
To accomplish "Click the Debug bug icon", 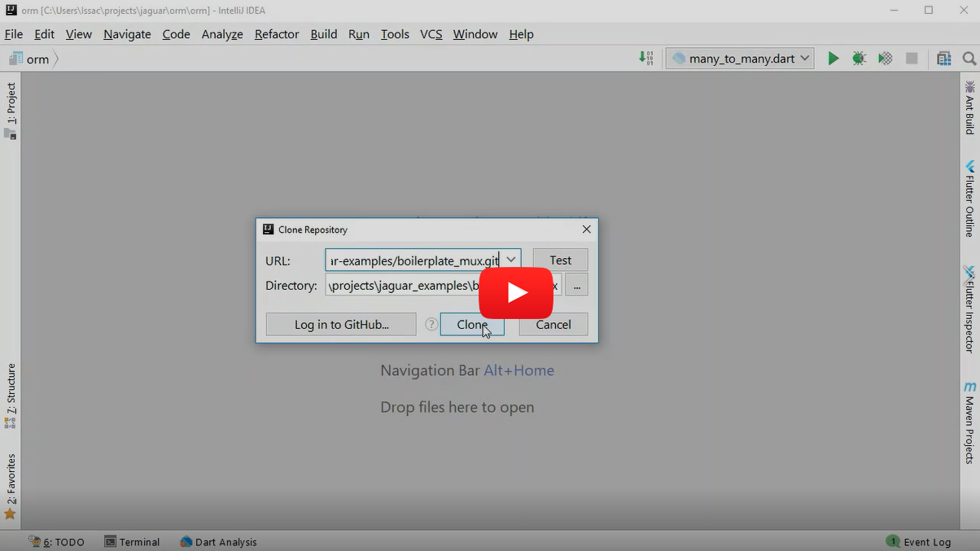I will [859, 59].
